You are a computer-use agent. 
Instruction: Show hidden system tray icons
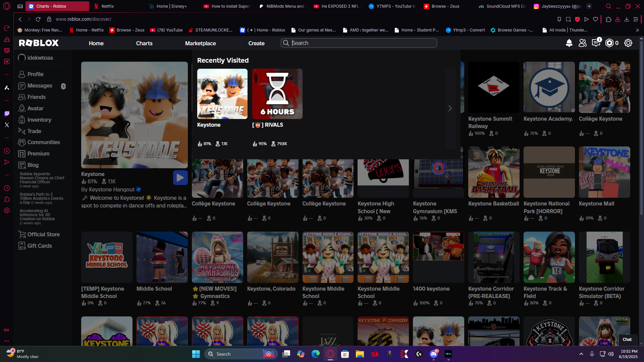[581, 354]
